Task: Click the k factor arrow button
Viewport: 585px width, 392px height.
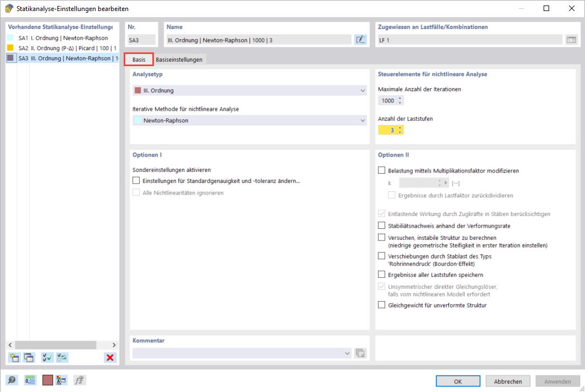Action: pos(445,182)
